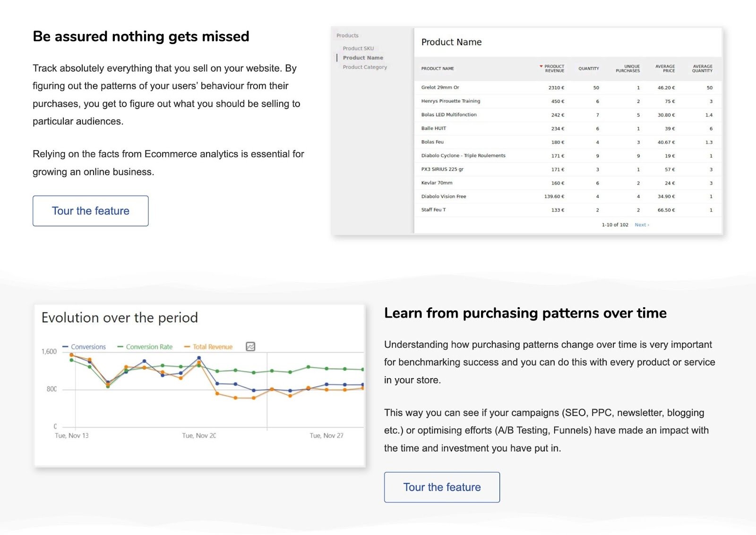Sort by the Average Quantity column

(702, 69)
